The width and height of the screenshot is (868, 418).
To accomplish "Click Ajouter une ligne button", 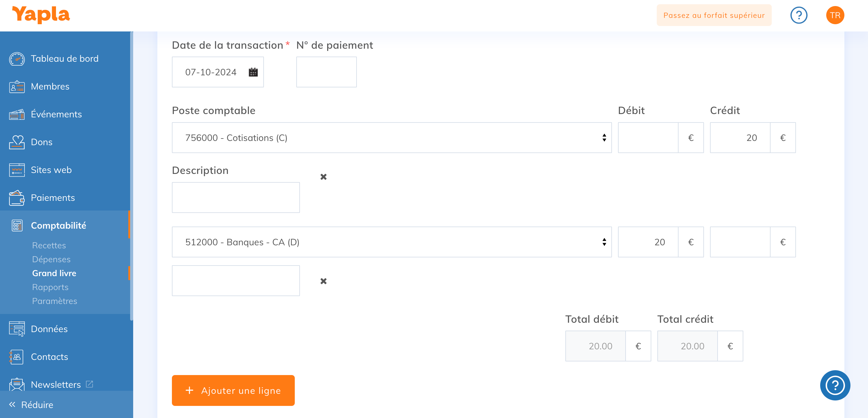I will 233,390.
